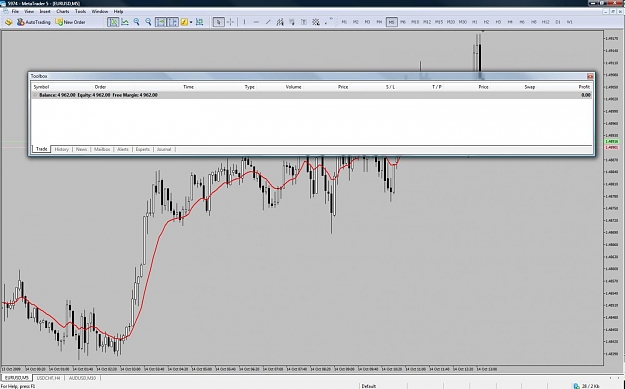Screen dimensions: 625x389
Task: Select the cursor arrow tool
Action: coord(218,22)
